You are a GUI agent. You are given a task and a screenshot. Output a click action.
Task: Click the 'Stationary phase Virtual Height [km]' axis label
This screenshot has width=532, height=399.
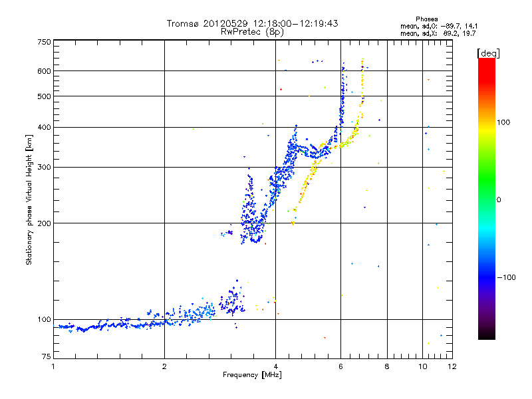point(29,200)
